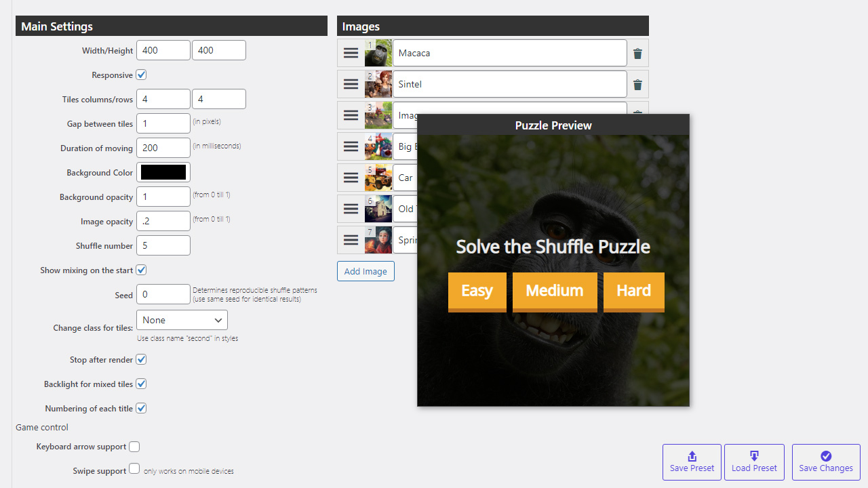
Task: Disable the Responsive checkbox
Action: (x=141, y=75)
